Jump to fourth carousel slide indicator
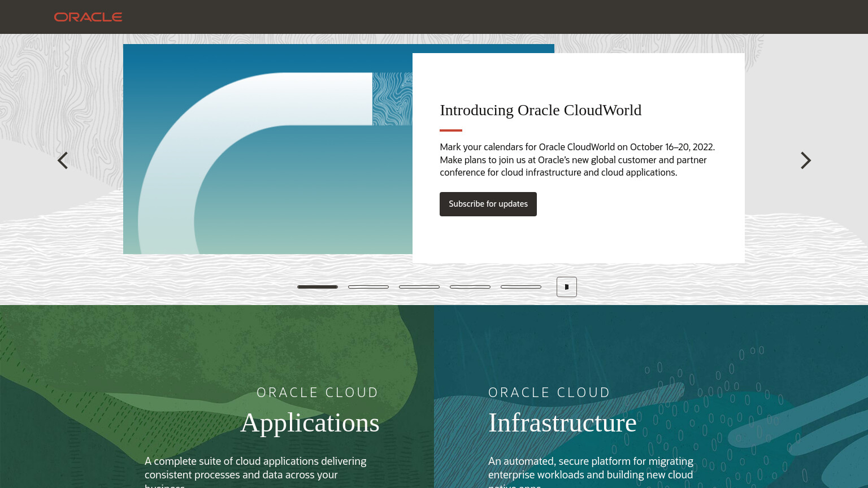This screenshot has height=488, width=868. point(470,287)
